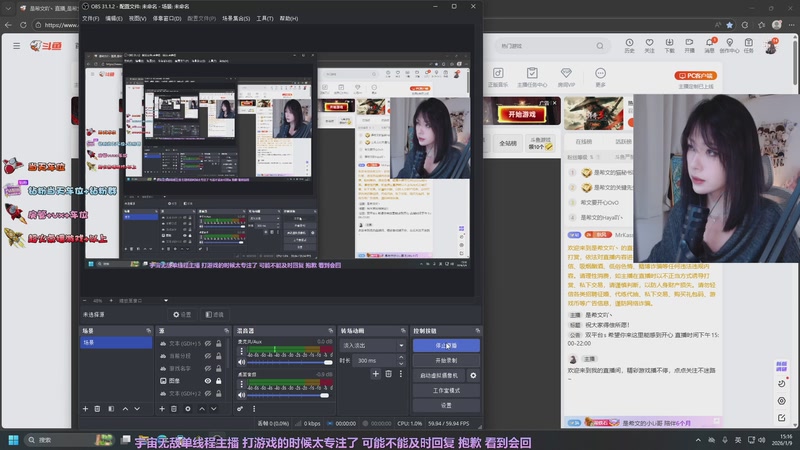Toggle lock on 当前分段 source
This screenshot has width=800, height=450.
coord(218,356)
